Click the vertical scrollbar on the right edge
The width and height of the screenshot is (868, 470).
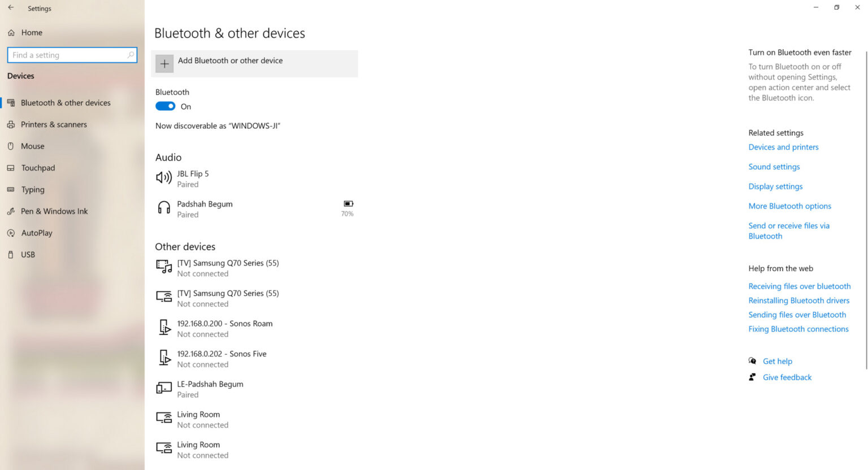(x=866, y=209)
